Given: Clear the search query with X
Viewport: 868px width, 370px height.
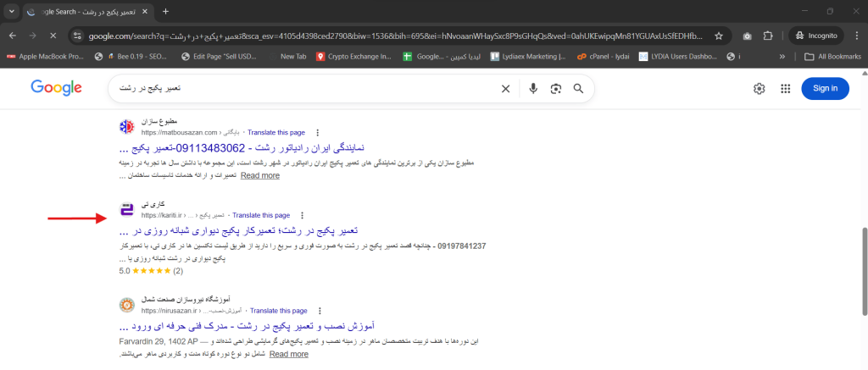Looking at the screenshot, I should pos(505,89).
